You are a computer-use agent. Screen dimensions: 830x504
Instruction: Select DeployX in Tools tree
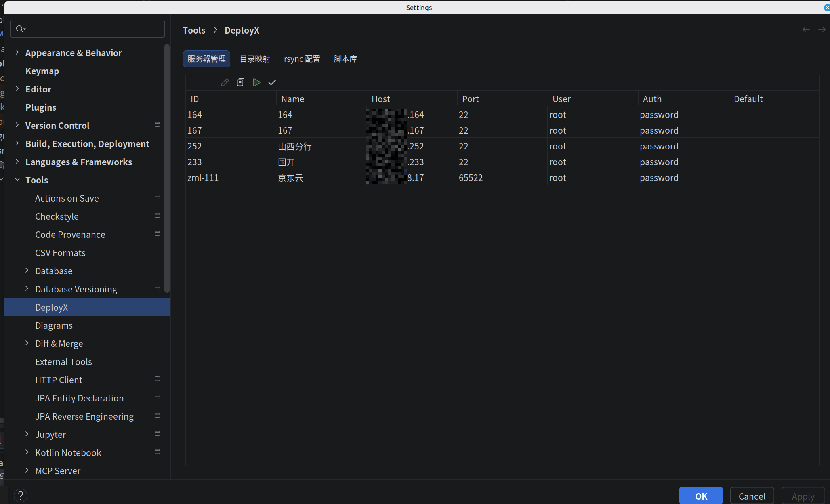tap(87, 307)
